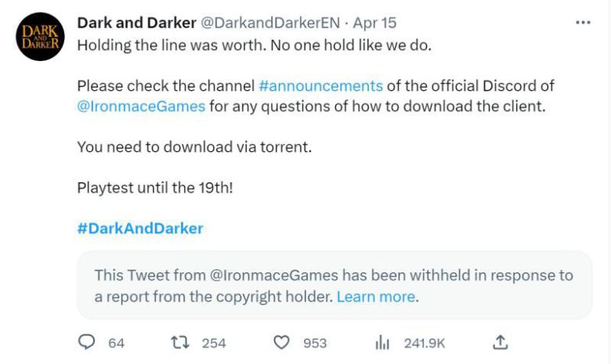Click the #DarkAndDarker hashtag
The width and height of the screenshot is (611, 364).
coord(140,229)
